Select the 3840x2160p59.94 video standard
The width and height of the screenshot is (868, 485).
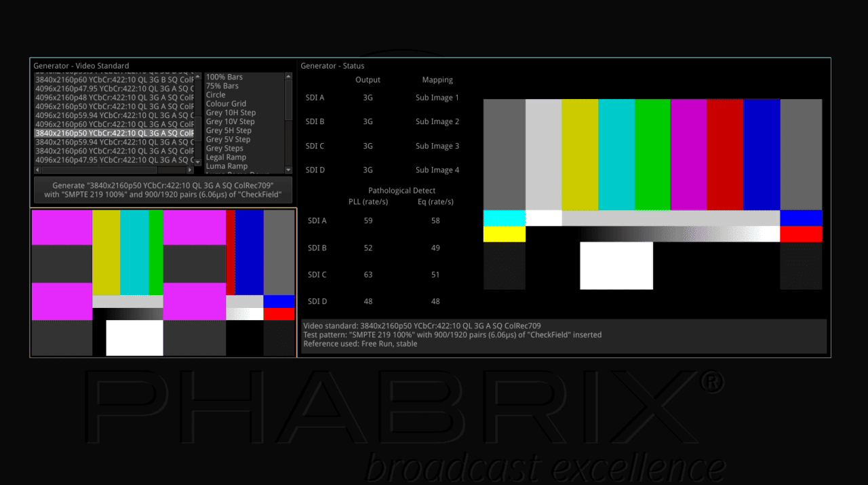(x=115, y=142)
